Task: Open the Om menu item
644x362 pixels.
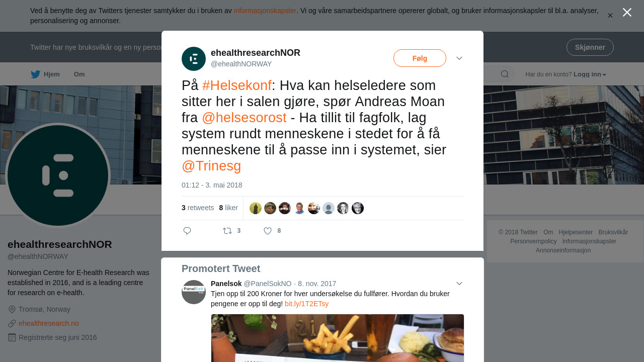Action: (x=79, y=74)
